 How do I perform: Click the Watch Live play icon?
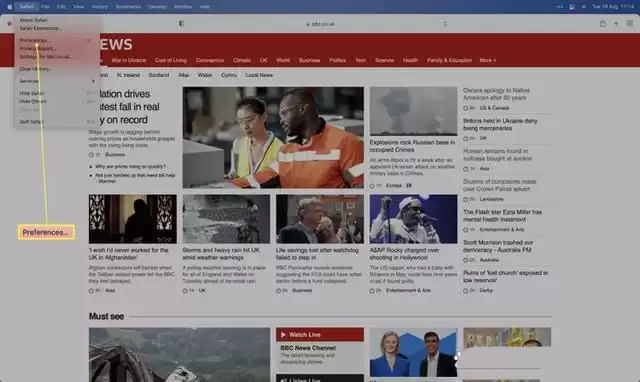click(x=283, y=335)
